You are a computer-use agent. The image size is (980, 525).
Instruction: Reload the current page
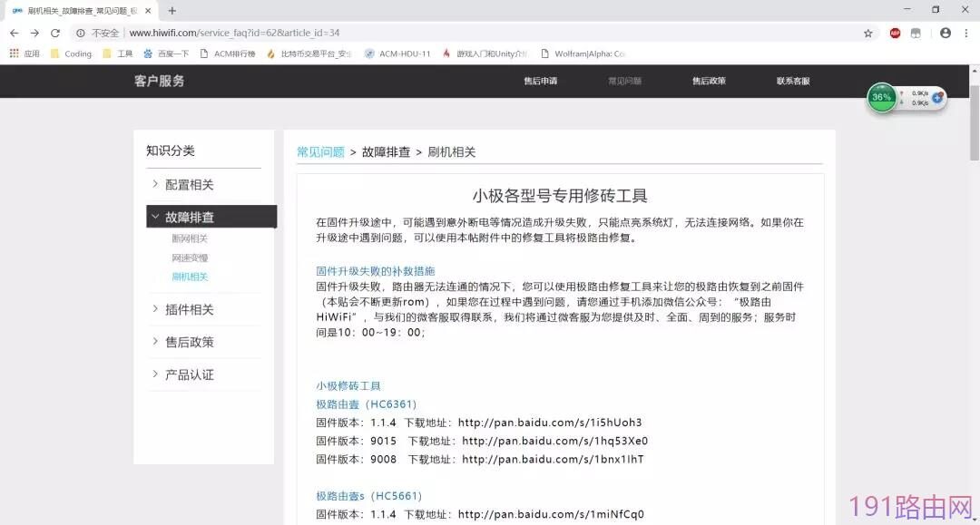(x=55, y=33)
